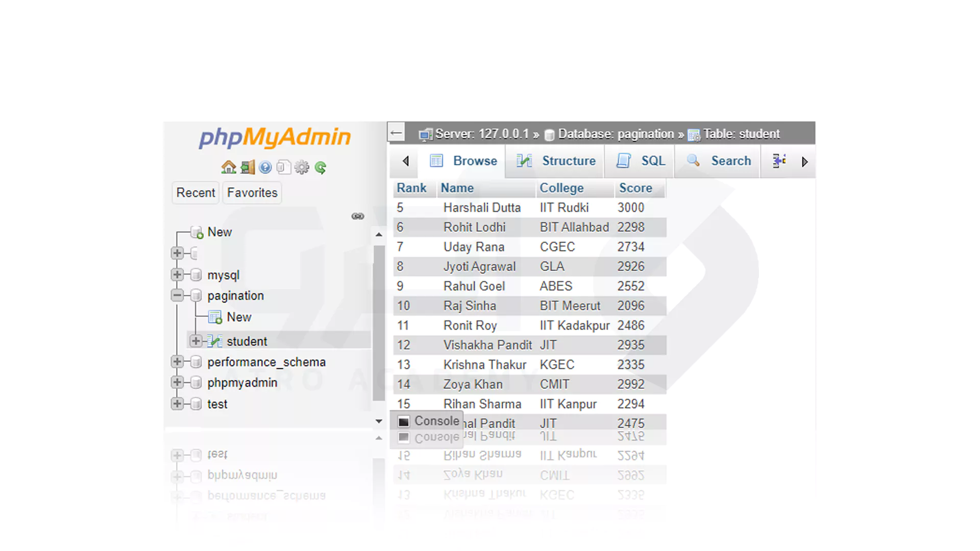Open the MySQL documentation pages icon
This screenshot has height=551, width=980.
click(x=284, y=167)
